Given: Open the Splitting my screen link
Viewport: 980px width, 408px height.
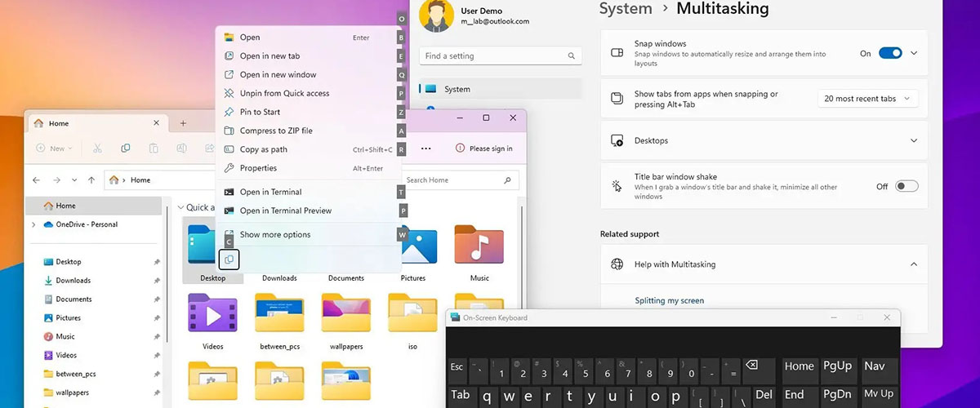Looking at the screenshot, I should click(669, 300).
